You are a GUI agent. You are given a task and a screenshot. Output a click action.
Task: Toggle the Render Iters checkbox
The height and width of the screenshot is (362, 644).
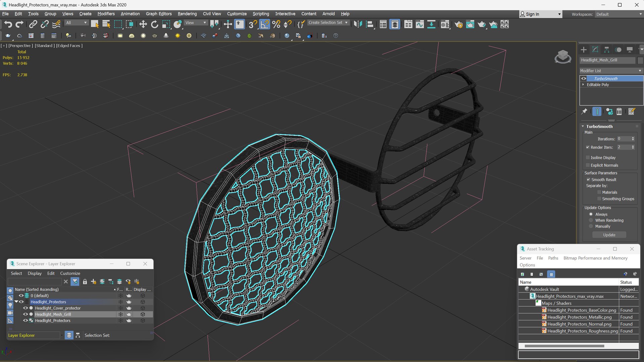pos(588,147)
